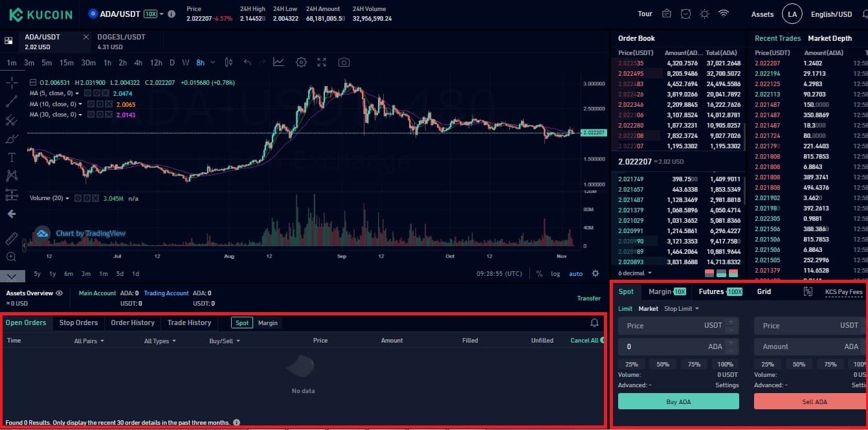868x430 pixels.
Task: Click the Buy ADA button
Action: tap(678, 402)
